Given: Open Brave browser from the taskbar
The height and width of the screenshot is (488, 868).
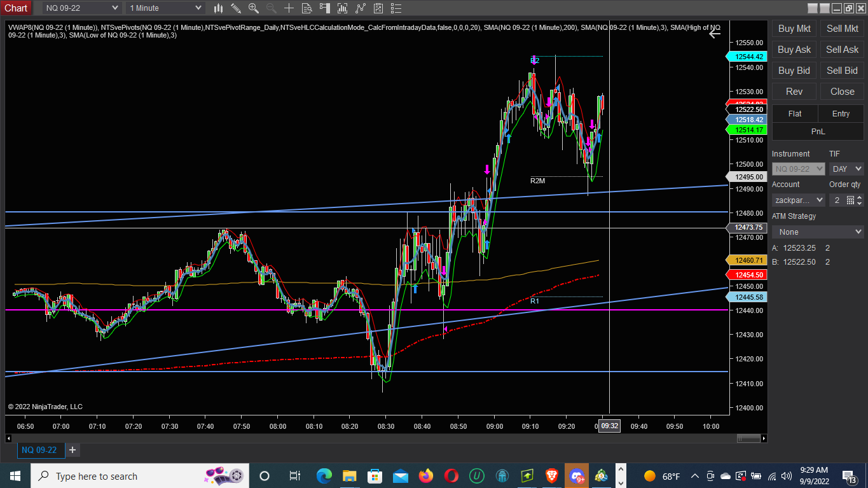Looking at the screenshot, I should click(552, 476).
